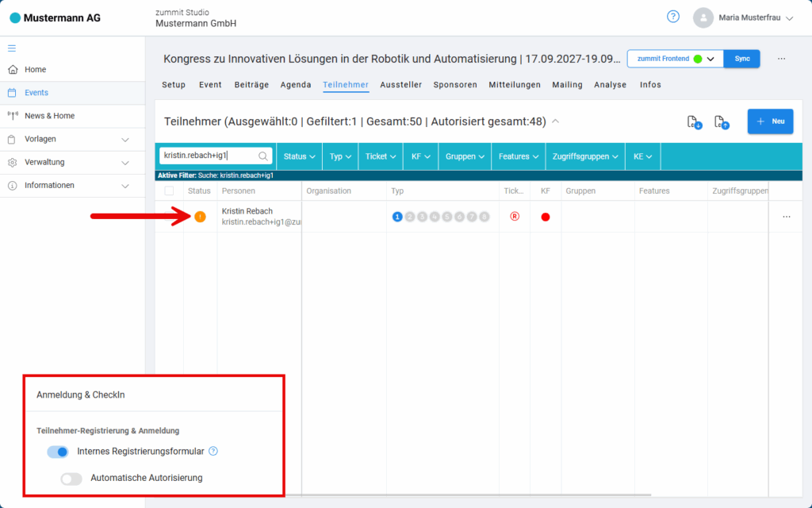812x508 pixels.
Task: Click the Sync button
Action: coord(742,59)
